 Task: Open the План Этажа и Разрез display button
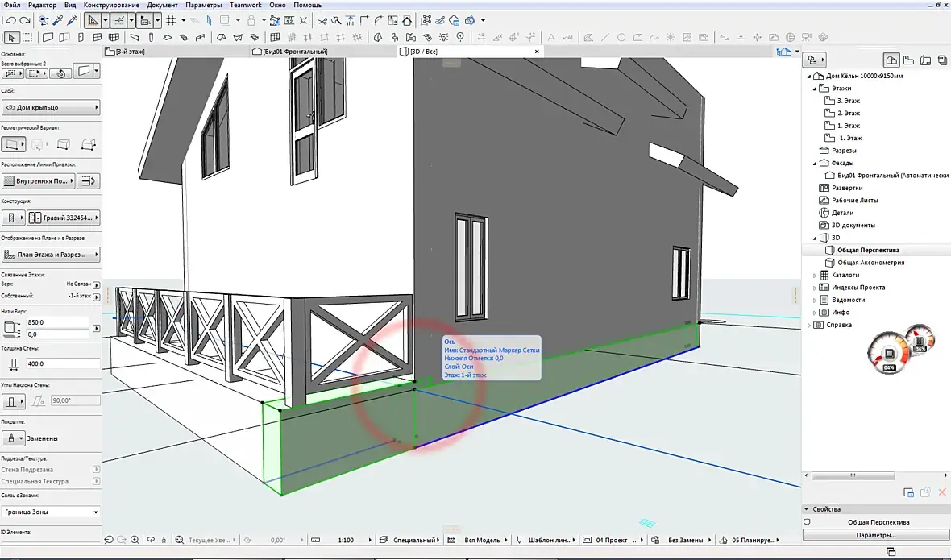(x=51, y=255)
